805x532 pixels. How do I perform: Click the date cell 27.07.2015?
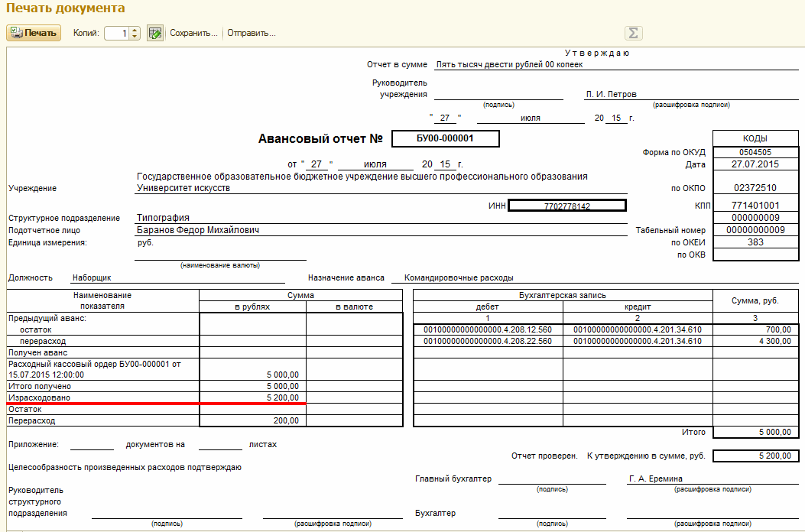pyautogui.click(x=755, y=164)
